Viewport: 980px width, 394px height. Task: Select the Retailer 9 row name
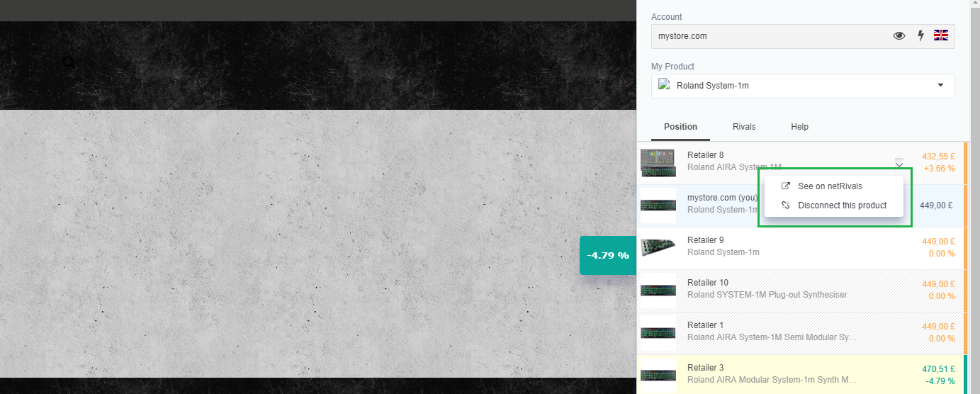tap(705, 240)
